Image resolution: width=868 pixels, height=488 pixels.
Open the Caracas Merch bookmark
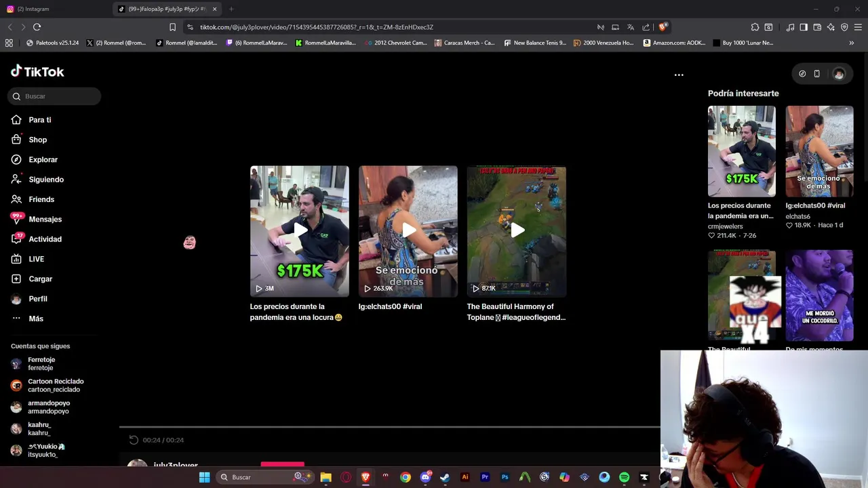(465, 43)
